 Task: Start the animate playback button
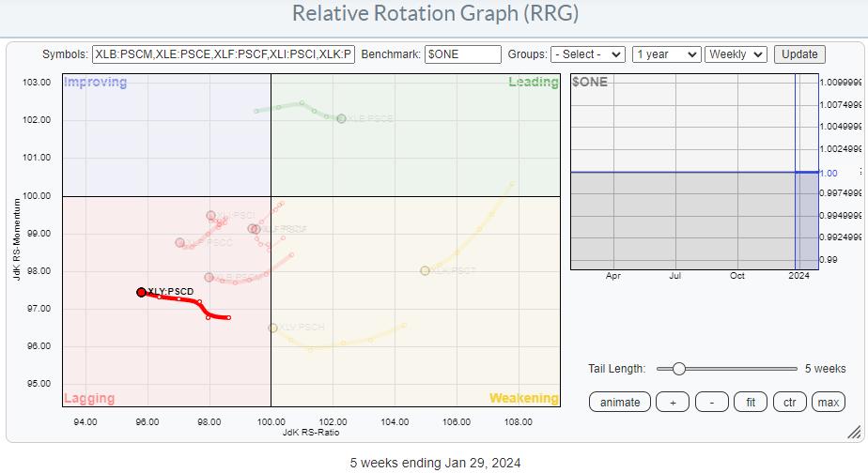(619, 402)
